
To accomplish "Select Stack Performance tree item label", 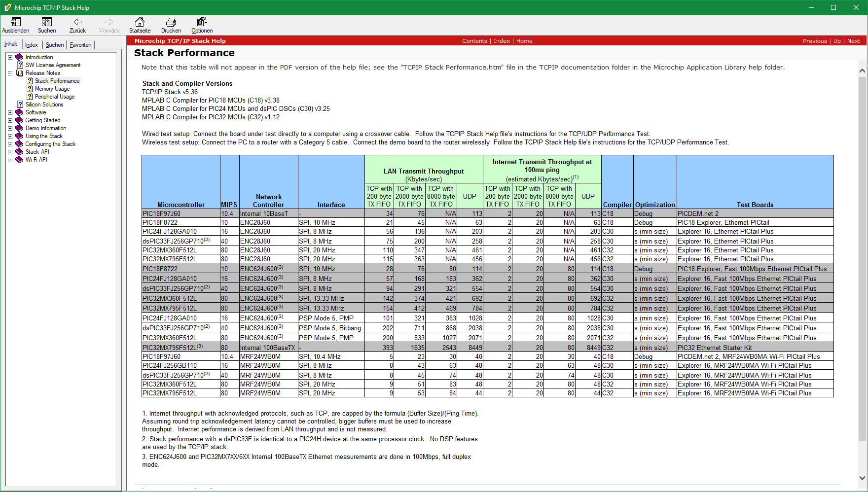I will pos(57,81).
